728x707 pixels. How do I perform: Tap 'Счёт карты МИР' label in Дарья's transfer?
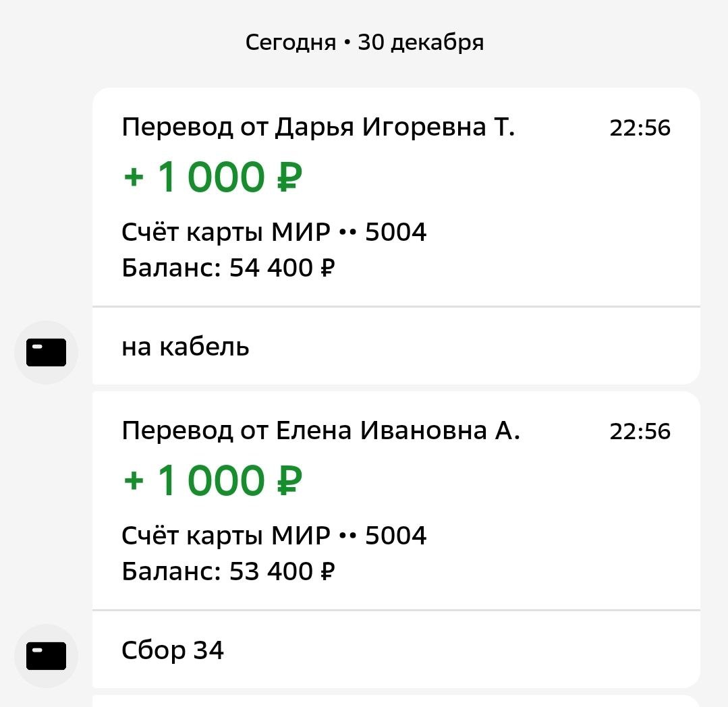226,233
